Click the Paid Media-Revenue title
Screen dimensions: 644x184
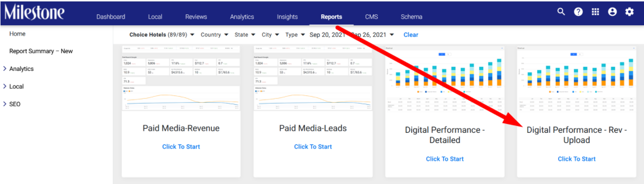click(181, 128)
